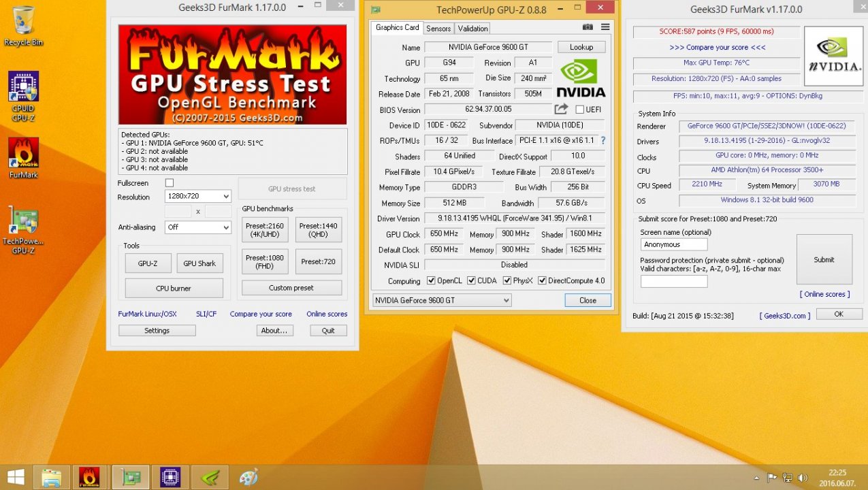The image size is (868, 490).
Task: Open CPUID CPU-Z desktop shortcut
Action: click(x=23, y=96)
